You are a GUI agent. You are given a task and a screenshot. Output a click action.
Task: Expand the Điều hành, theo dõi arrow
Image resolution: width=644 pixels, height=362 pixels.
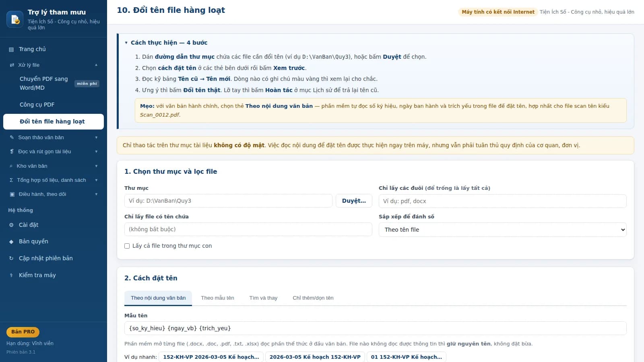click(96, 194)
